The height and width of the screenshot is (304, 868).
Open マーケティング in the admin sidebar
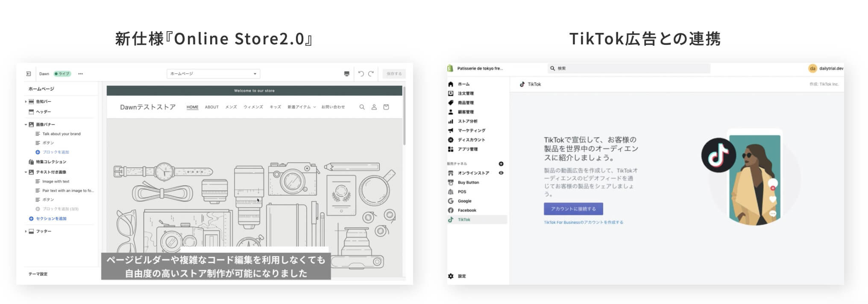click(x=471, y=131)
